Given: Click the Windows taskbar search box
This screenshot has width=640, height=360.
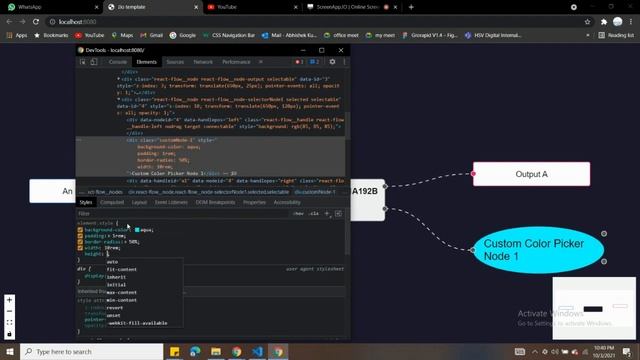Looking at the screenshot, I should 91,351.
